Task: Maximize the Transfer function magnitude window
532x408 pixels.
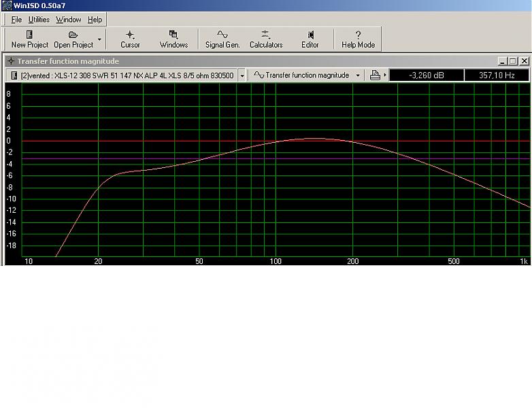Action: [514, 61]
